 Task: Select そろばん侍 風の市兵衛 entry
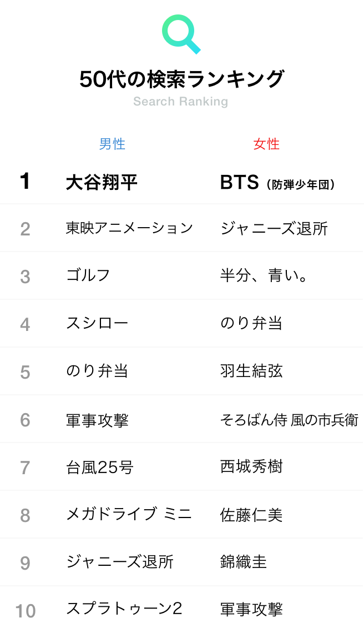click(x=289, y=420)
